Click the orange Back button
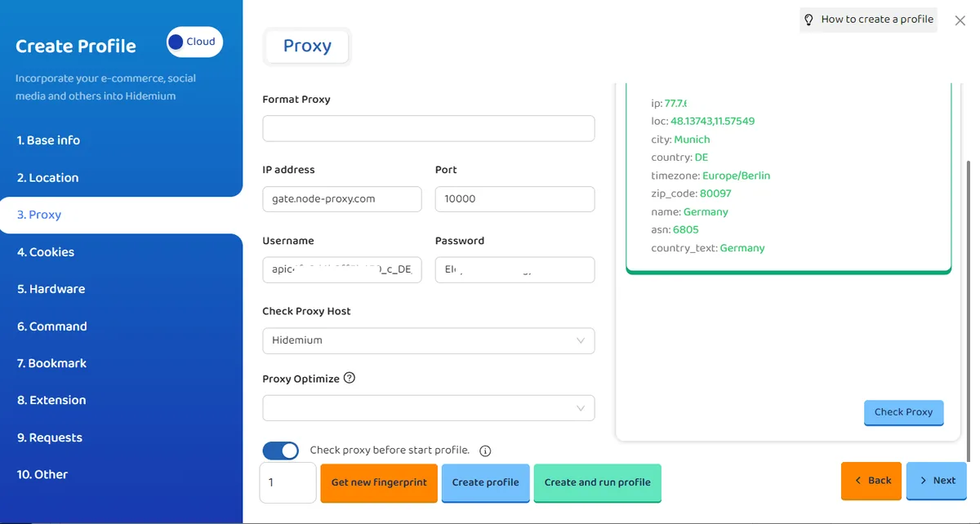This screenshot has height=524, width=980. (872, 481)
